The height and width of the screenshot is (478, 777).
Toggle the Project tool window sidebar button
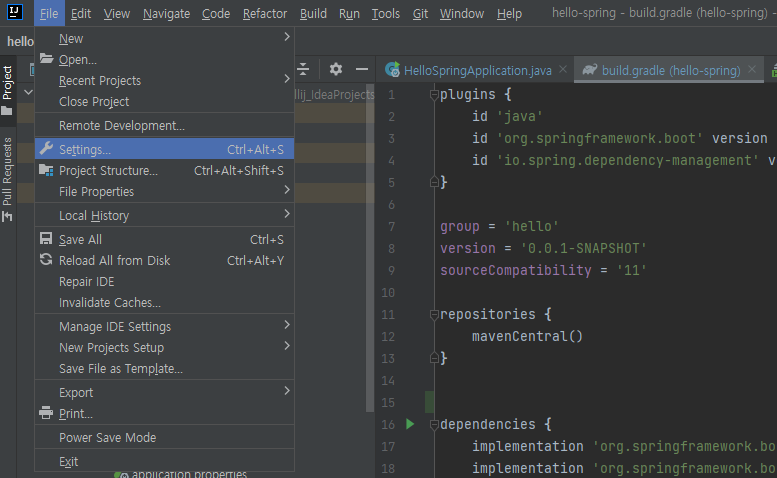click(7, 90)
